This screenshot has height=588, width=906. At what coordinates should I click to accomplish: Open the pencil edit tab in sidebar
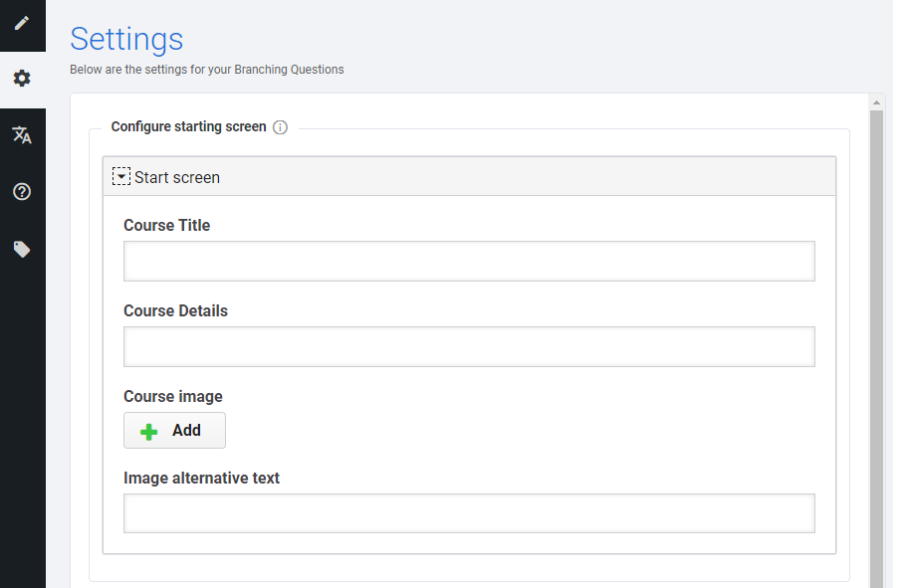click(x=22, y=23)
